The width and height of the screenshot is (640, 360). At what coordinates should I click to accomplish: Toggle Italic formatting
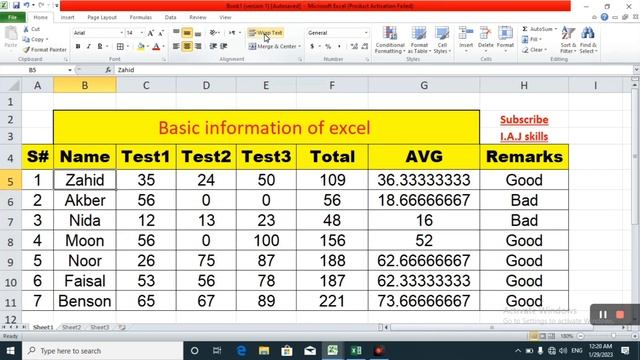(89, 47)
